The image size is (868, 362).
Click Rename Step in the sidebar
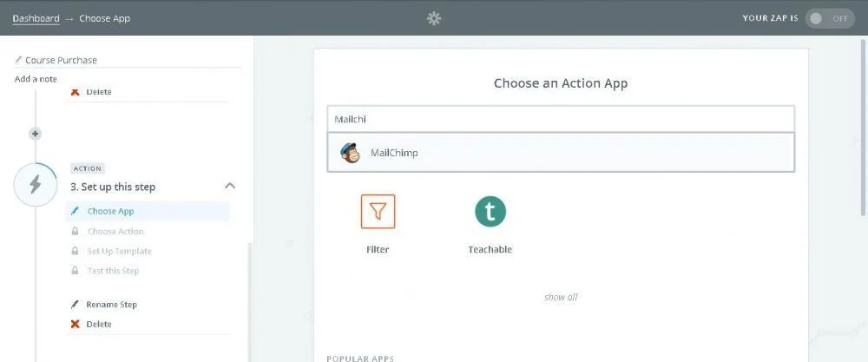pos(111,305)
